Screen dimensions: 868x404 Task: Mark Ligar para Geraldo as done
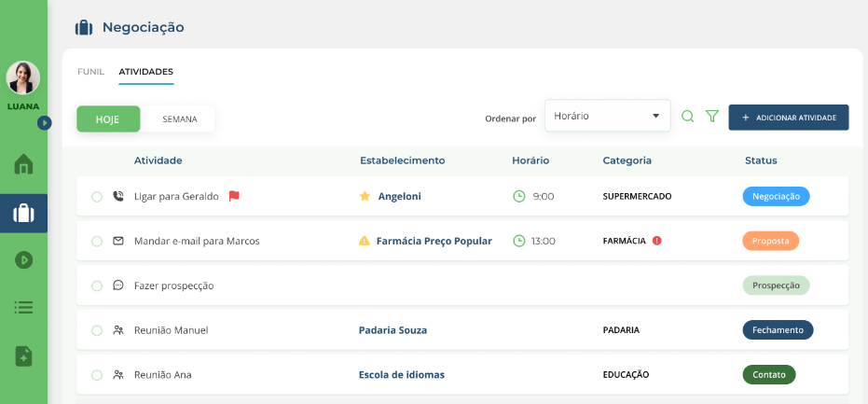pos(97,197)
